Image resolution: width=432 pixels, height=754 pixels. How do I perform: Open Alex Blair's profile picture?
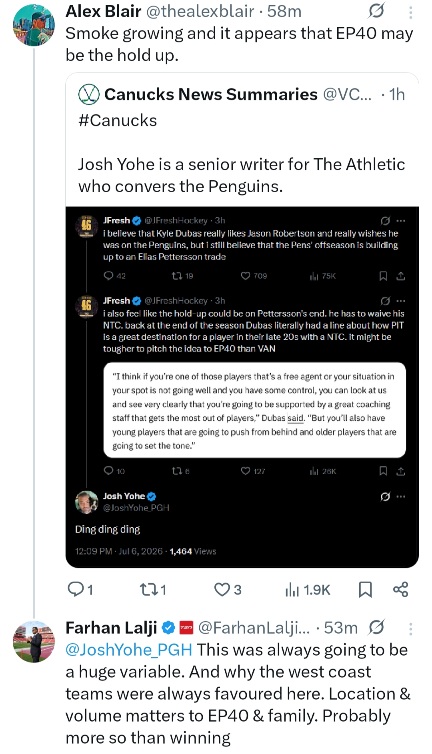coord(34,25)
